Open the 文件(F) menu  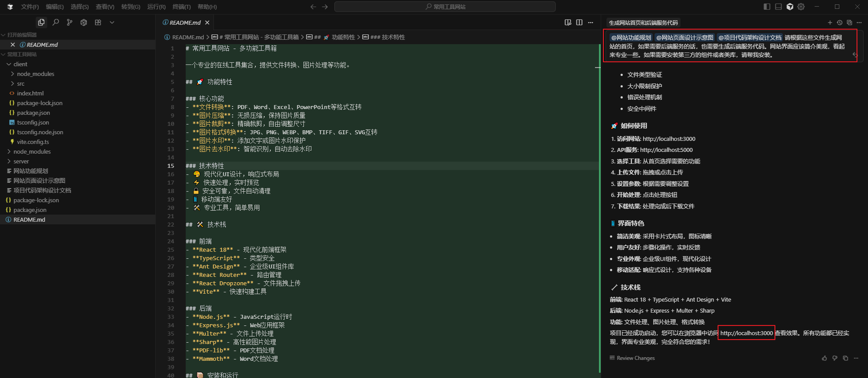click(30, 7)
